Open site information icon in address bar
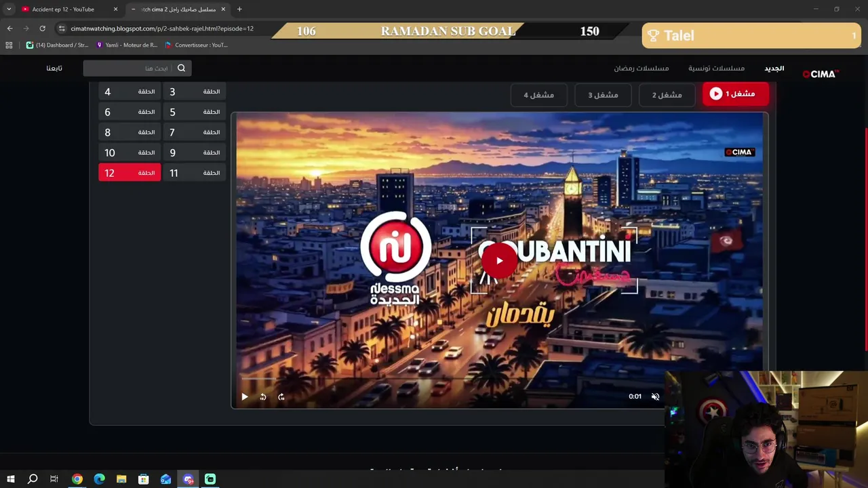This screenshot has height=488, width=868. (x=62, y=28)
